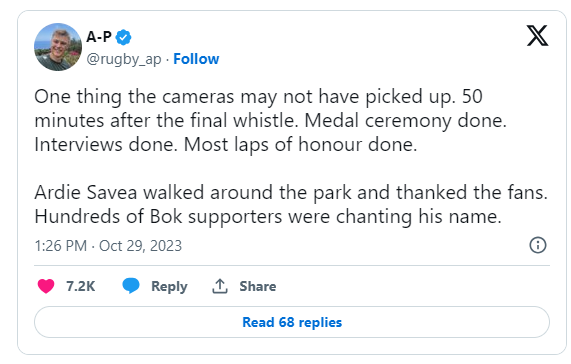Click the line starting 'One thing the cameras'
The height and width of the screenshot is (364, 571).
click(x=259, y=97)
